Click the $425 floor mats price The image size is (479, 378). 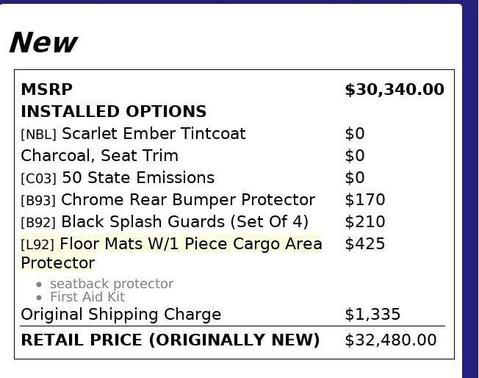click(365, 244)
